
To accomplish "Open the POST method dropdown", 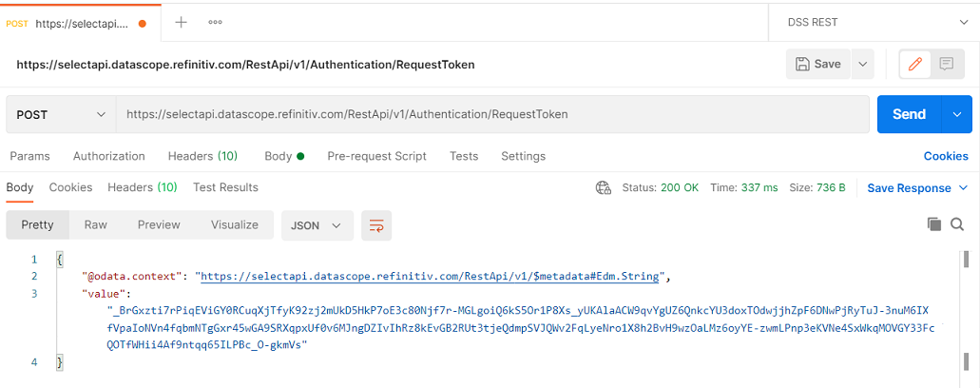I will click(61, 114).
